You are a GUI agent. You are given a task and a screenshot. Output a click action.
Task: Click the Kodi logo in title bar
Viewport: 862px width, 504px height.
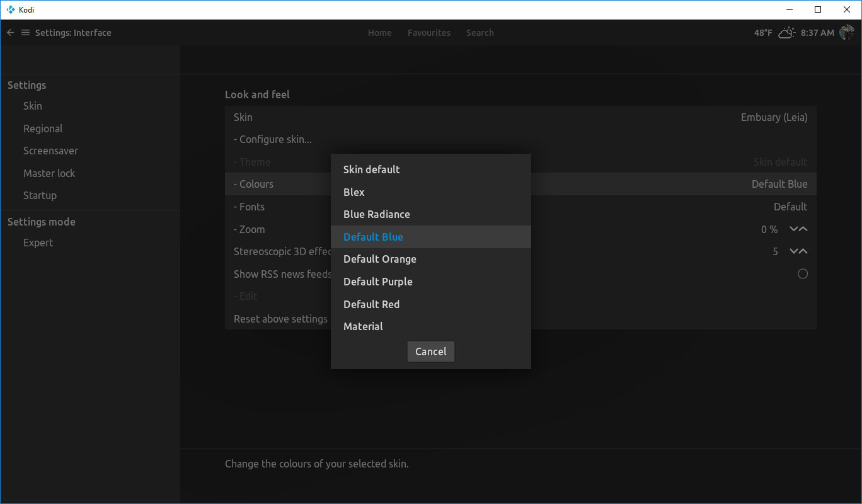[11, 9]
